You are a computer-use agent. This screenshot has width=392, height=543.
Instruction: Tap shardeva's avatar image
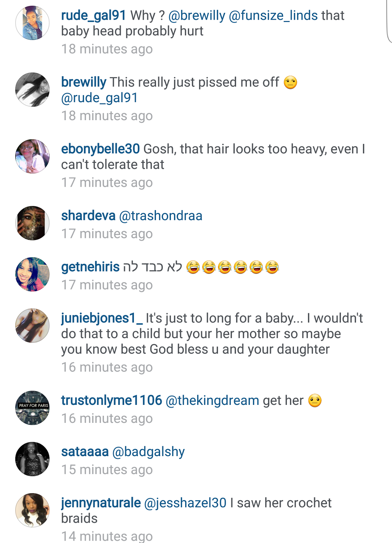point(32,223)
